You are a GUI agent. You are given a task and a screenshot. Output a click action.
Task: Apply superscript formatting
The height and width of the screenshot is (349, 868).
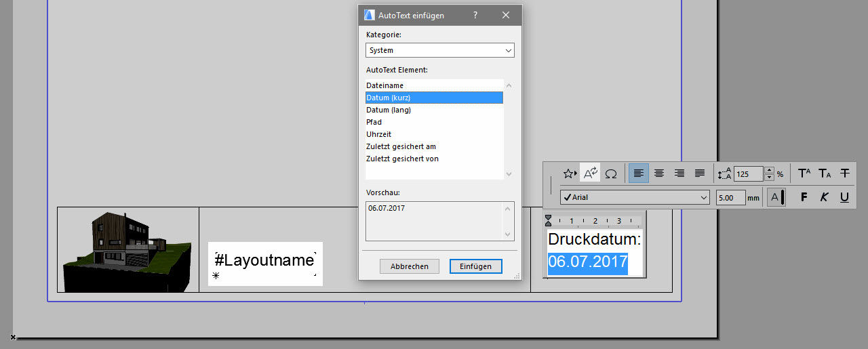(804, 173)
